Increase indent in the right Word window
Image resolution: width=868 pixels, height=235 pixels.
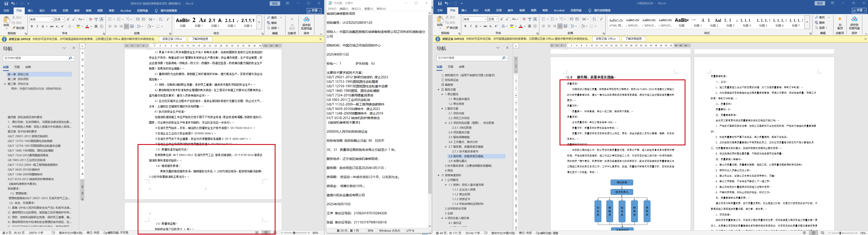[x=577, y=19]
